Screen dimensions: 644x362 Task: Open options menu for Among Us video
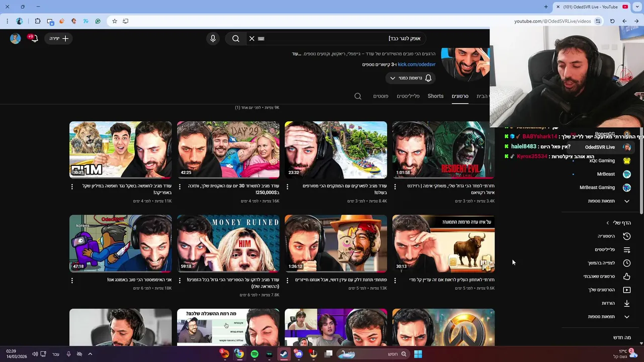[72, 280]
